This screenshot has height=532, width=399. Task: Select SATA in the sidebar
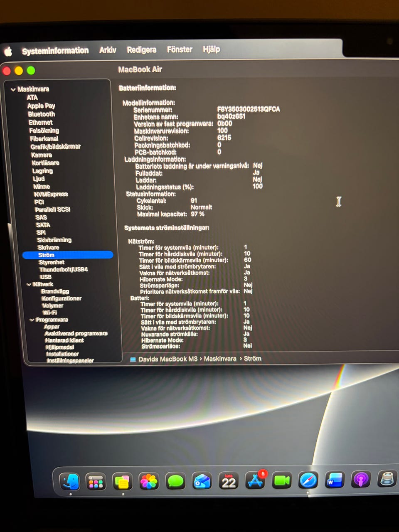(x=43, y=225)
